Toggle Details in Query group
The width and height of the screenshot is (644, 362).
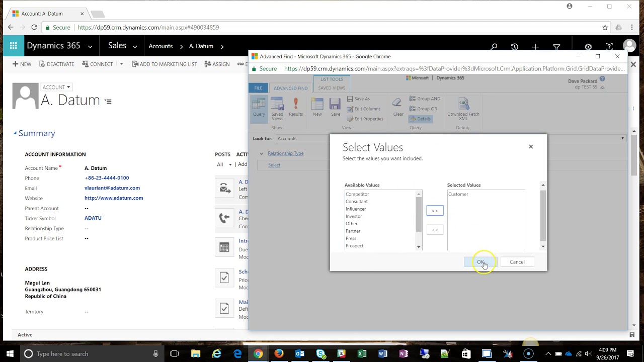click(420, 119)
